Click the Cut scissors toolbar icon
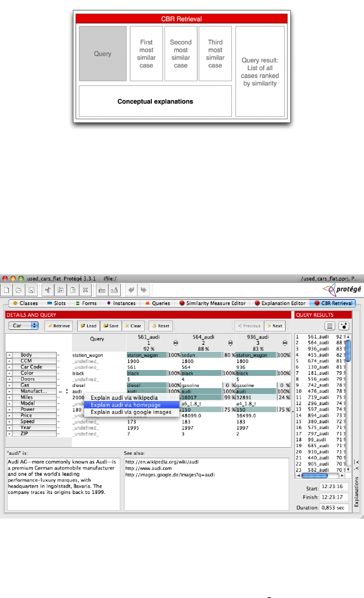 [x=48, y=290]
